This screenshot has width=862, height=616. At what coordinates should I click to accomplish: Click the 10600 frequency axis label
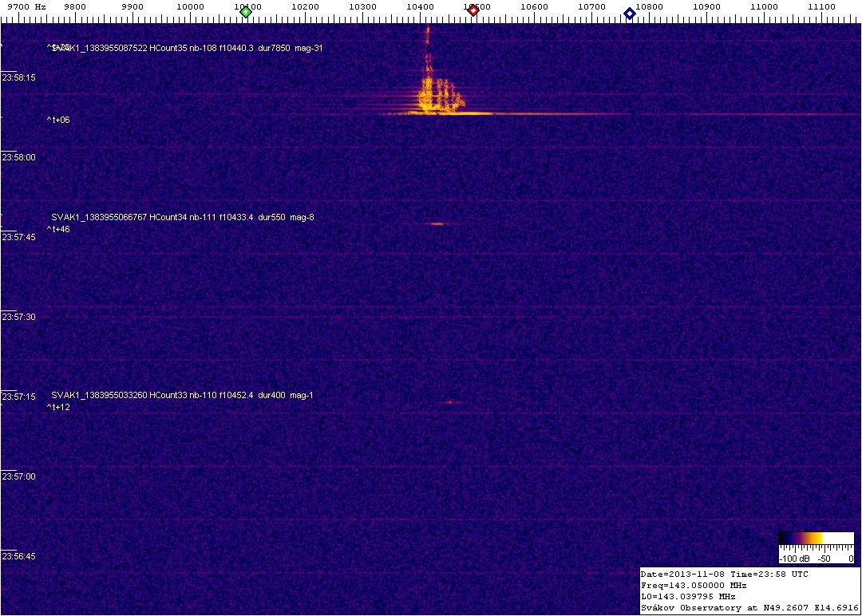coord(534,6)
